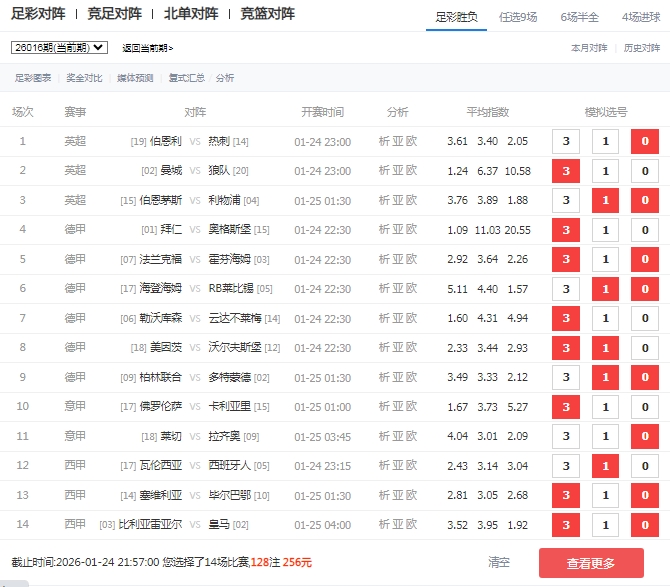Open the 足彩胜负 tab
The image size is (670, 587).
point(457,17)
